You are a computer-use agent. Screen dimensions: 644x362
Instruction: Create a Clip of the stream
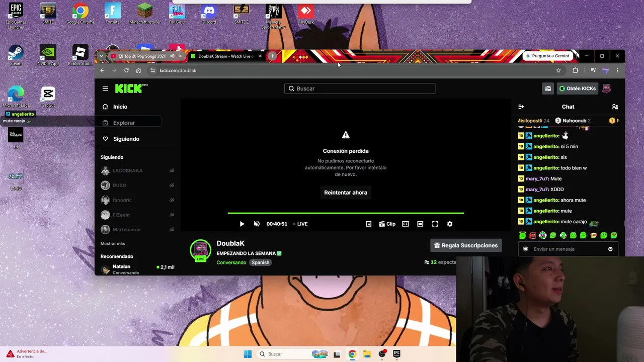click(x=387, y=224)
